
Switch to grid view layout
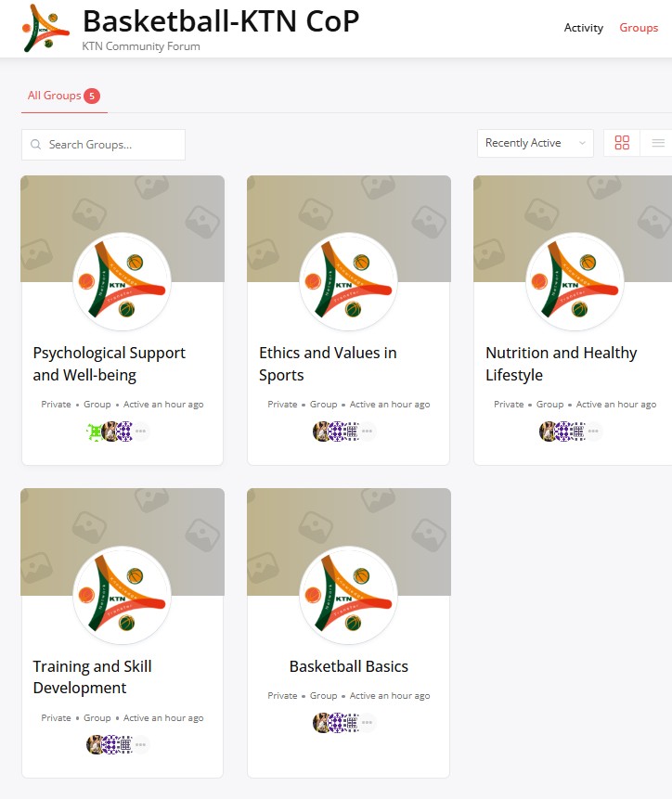point(622,143)
